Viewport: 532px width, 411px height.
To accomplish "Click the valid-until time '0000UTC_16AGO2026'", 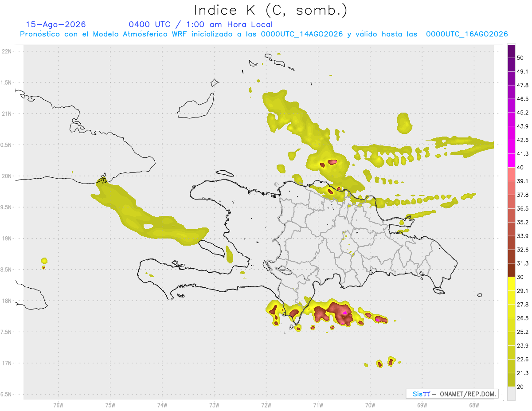I will point(467,34).
